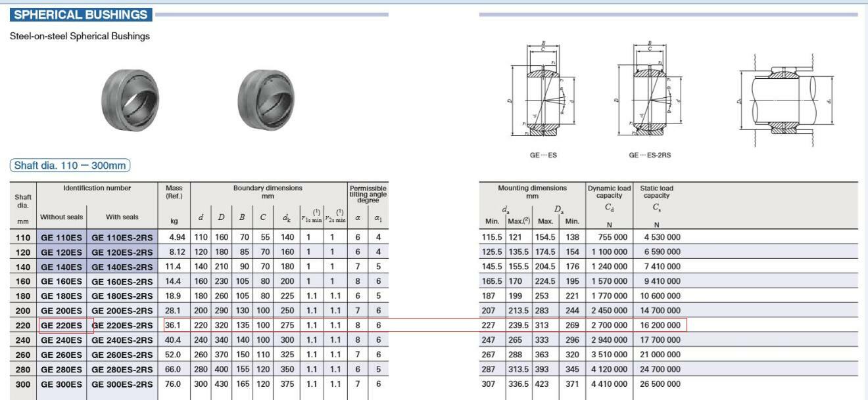Click the mass value 8.12

[177, 252]
